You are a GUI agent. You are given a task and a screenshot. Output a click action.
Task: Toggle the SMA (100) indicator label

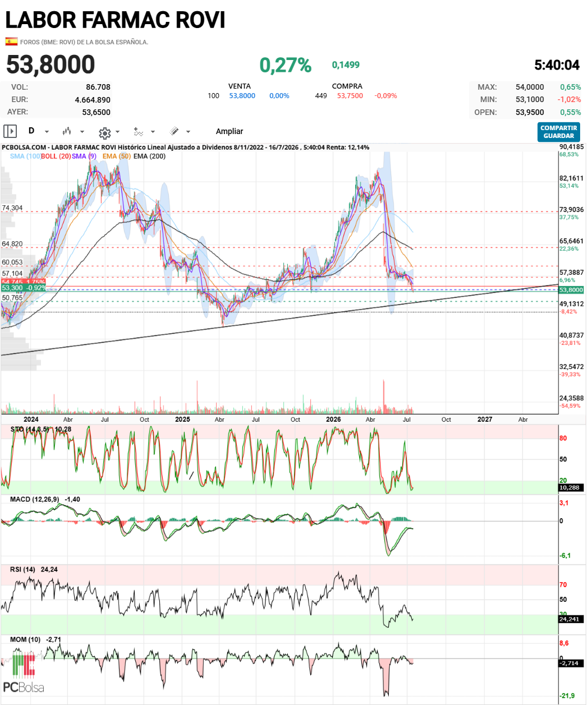(25, 156)
